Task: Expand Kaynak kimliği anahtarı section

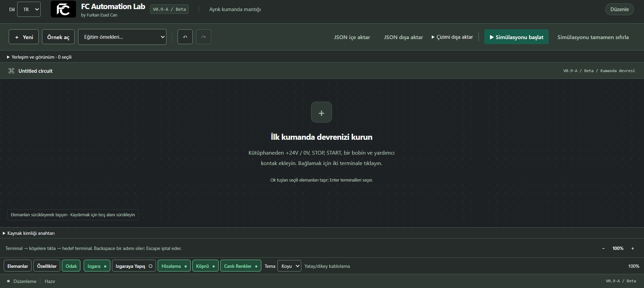Action: pos(29,233)
